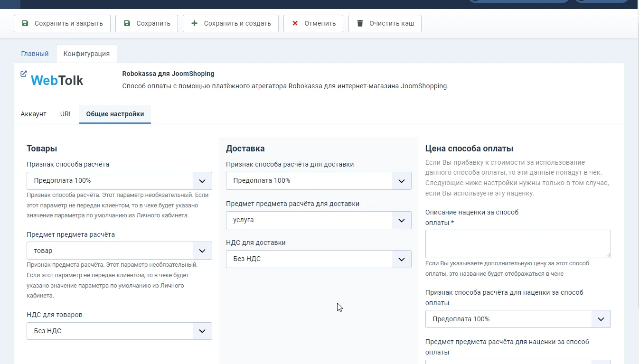Click the НДС для товаров label
The width and height of the screenshot is (639, 364).
pyautogui.click(x=55, y=315)
